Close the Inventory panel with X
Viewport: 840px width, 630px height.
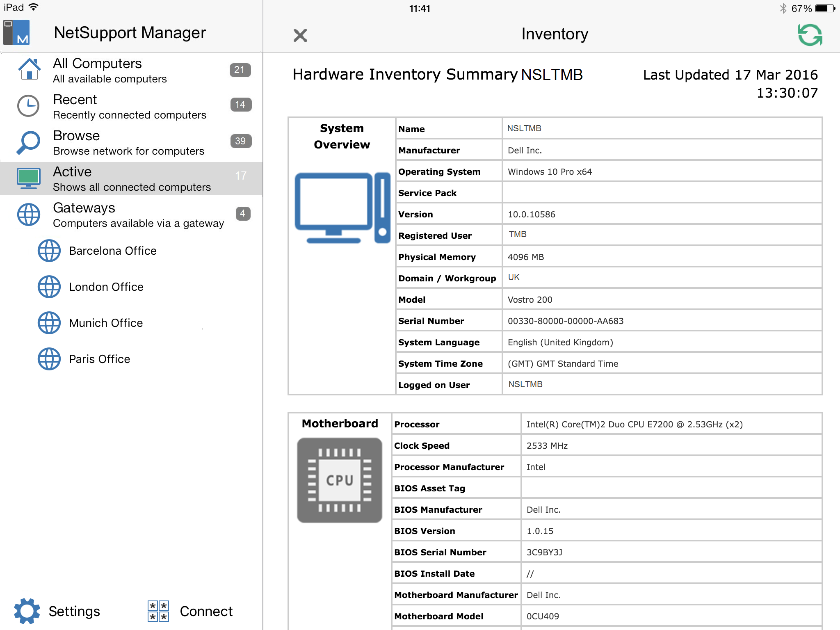[x=300, y=35]
